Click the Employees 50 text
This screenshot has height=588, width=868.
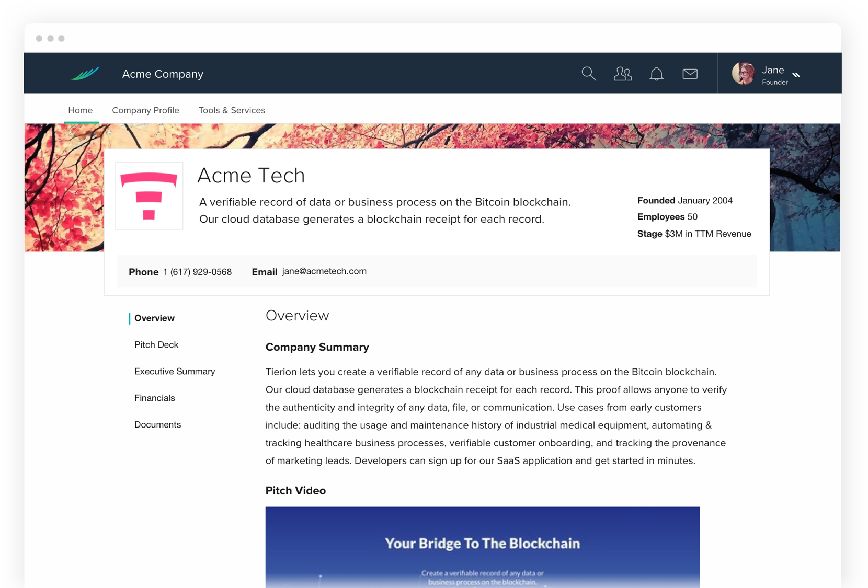[x=667, y=216]
